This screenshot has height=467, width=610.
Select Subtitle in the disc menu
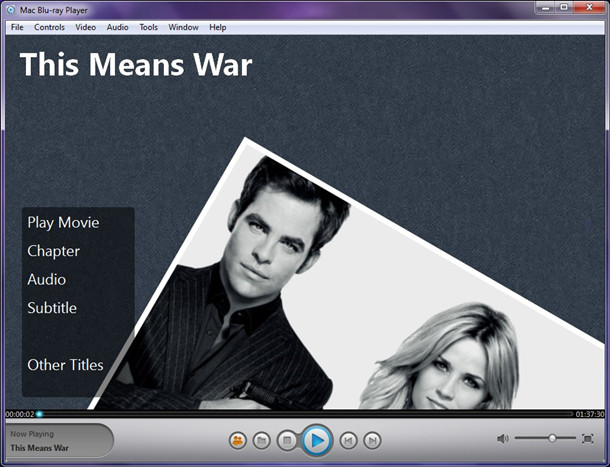click(x=52, y=308)
